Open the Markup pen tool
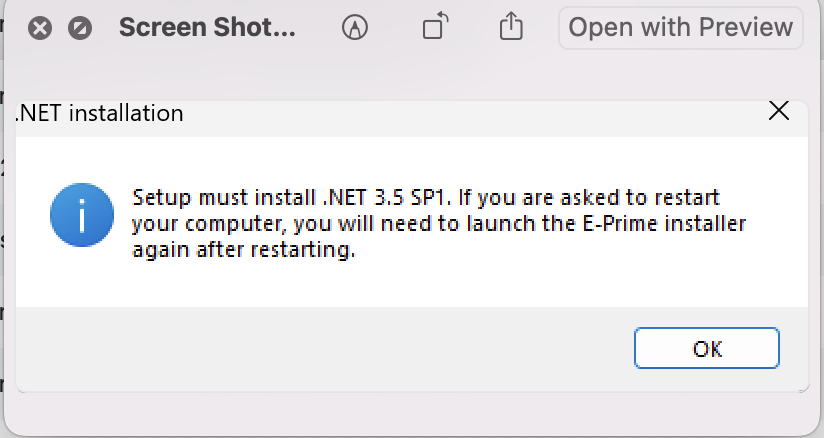824x438 pixels. [354, 28]
